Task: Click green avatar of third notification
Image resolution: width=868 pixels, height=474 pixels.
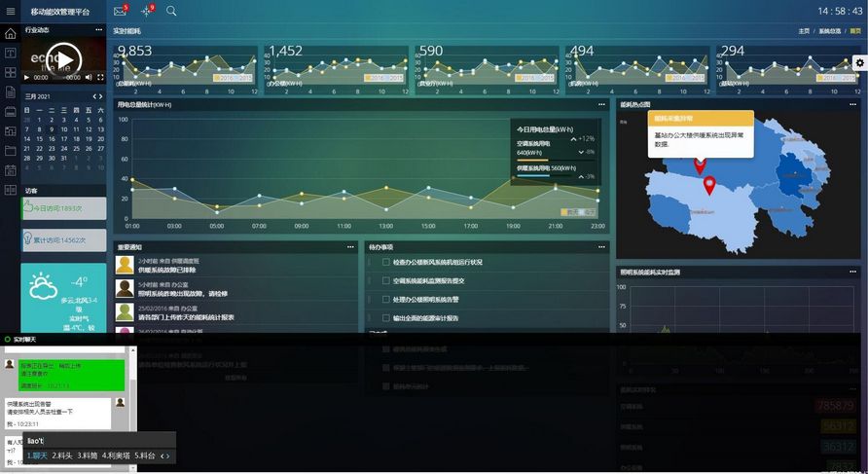Action: 125,312
